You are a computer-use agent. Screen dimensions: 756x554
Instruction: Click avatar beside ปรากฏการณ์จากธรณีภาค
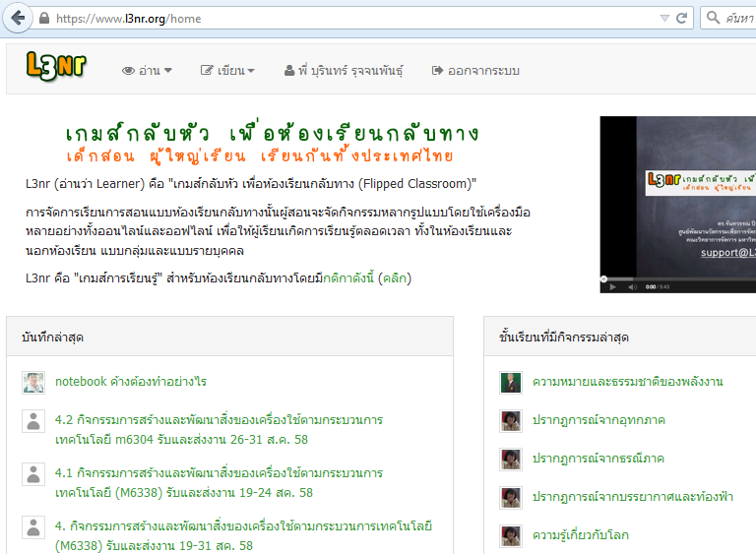tap(511, 459)
